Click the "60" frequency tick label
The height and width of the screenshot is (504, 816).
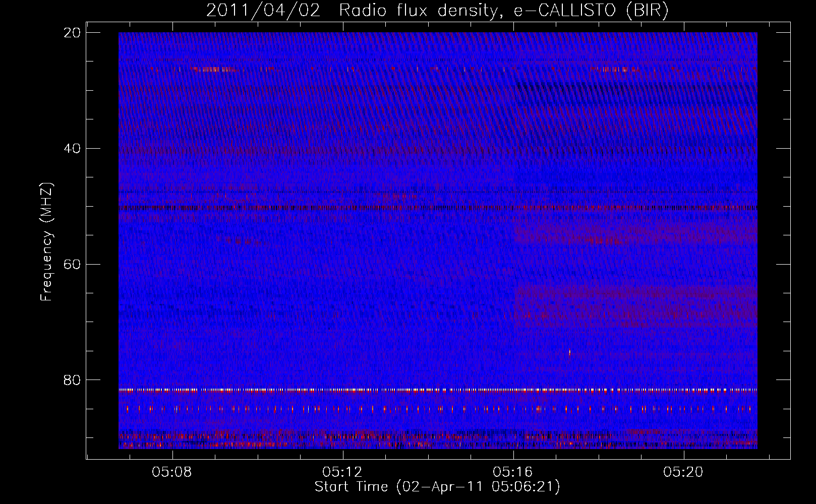pyautogui.click(x=72, y=264)
